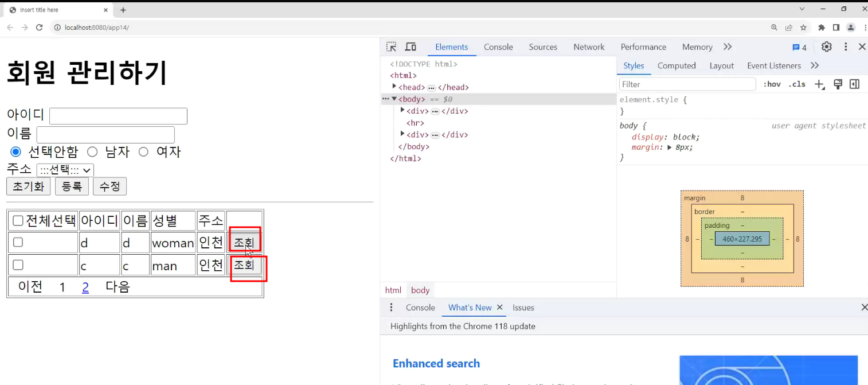The height and width of the screenshot is (385, 868).
Task: Check the 전체선택 checkbox
Action: click(x=18, y=221)
